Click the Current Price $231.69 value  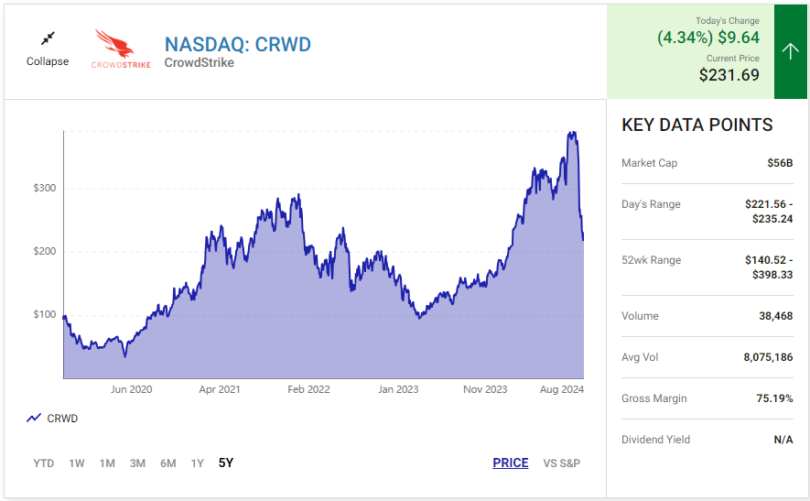(x=729, y=74)
